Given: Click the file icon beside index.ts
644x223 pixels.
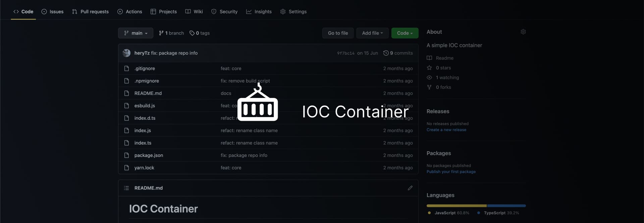Looking at the screenshot, I should coord(126,143).
